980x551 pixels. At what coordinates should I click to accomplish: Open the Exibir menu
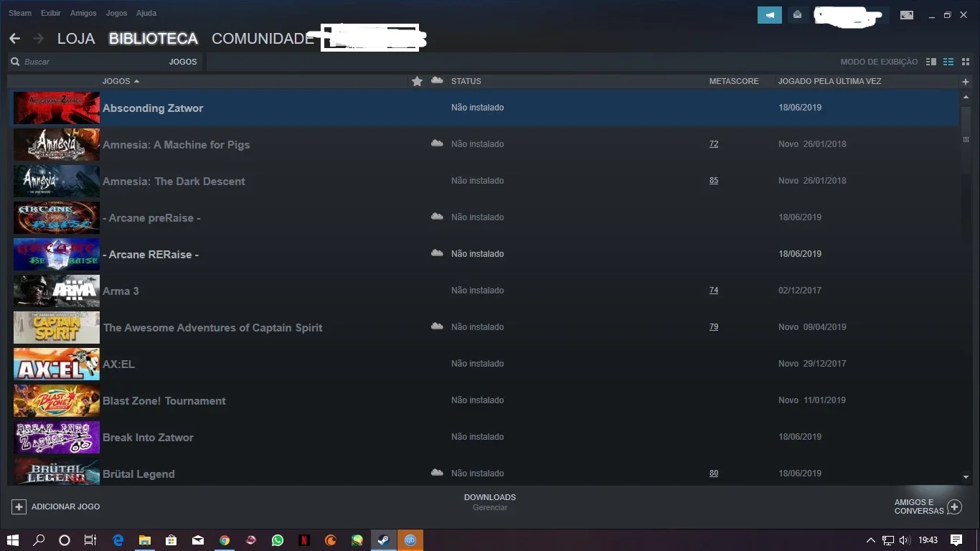click(x=51, y=13)
